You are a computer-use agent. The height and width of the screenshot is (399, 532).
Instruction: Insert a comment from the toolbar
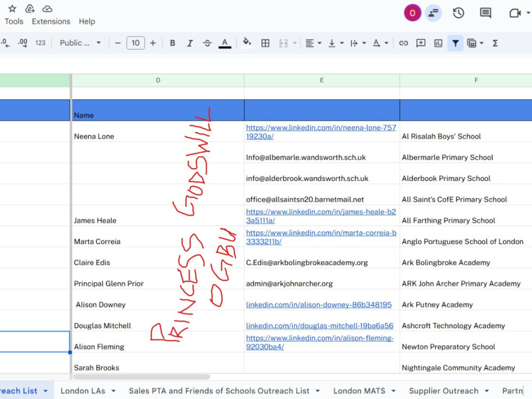tap(421, 43)
